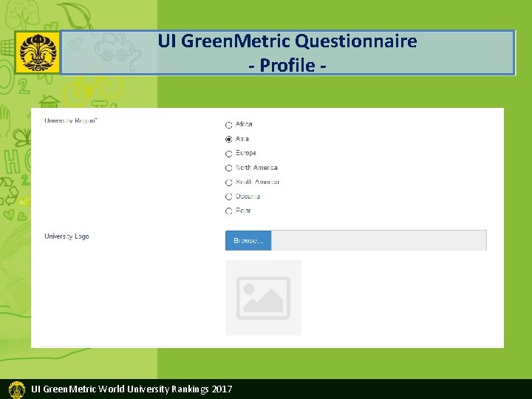Click the logo image placeholder preview
This screenshot has width=532, height=399.
263,298
